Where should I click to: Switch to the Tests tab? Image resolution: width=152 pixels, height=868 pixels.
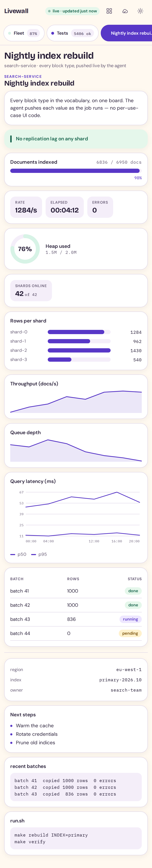(72, 33)
